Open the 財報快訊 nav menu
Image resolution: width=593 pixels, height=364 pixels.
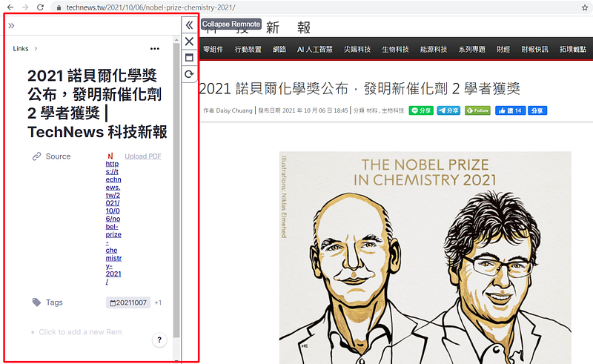534,49
